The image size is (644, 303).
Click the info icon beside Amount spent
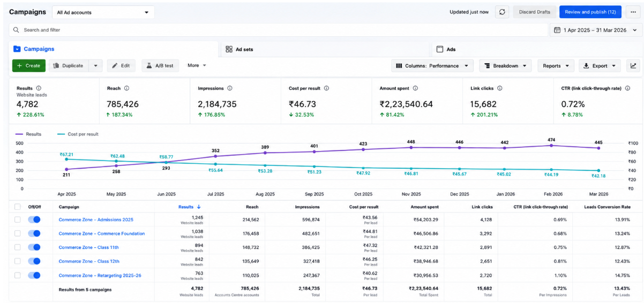point(415,88)
